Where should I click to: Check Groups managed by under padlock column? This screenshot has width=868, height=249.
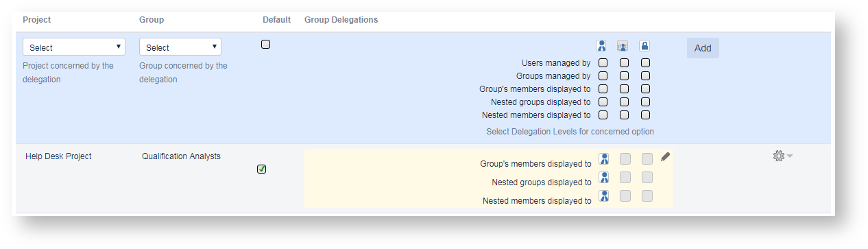646,76
